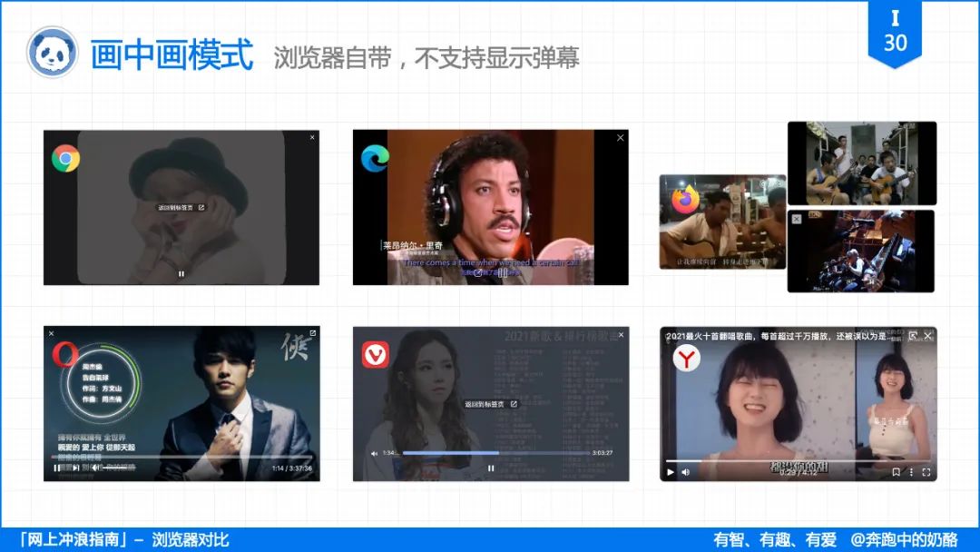Pause the Chrome picture-in-picture video
Viewport: 980px width, 552px height.
point(181,273)
